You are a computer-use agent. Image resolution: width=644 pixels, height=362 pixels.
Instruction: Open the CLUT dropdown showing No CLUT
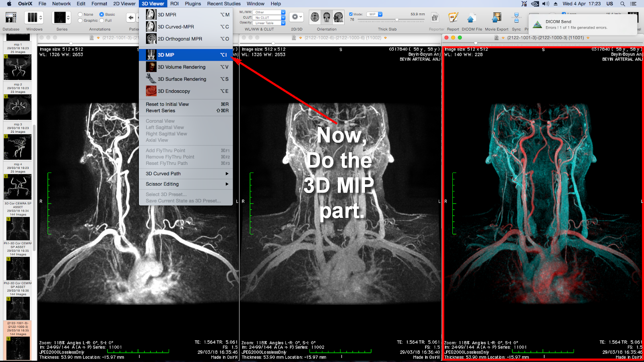[x=267, y=17]
